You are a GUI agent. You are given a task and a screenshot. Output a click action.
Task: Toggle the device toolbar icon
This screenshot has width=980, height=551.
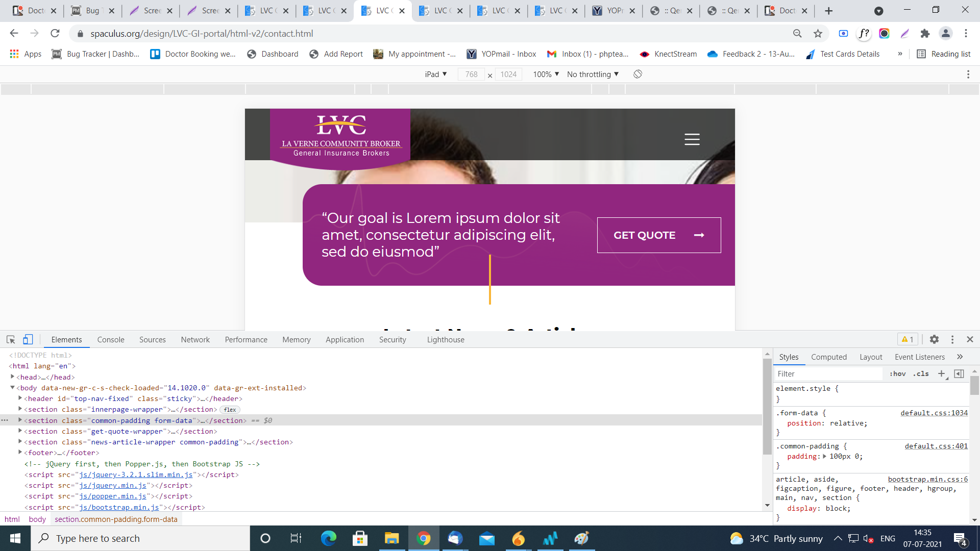click(28, 339)
